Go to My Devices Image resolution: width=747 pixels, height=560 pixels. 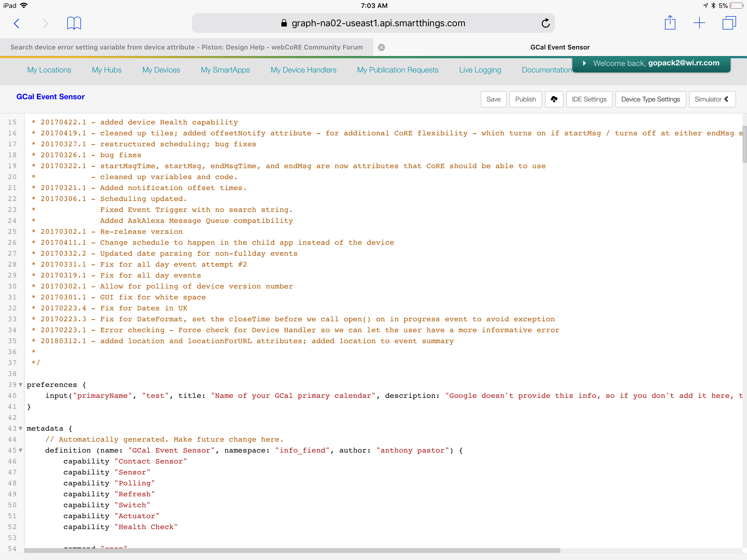(161, 70)
